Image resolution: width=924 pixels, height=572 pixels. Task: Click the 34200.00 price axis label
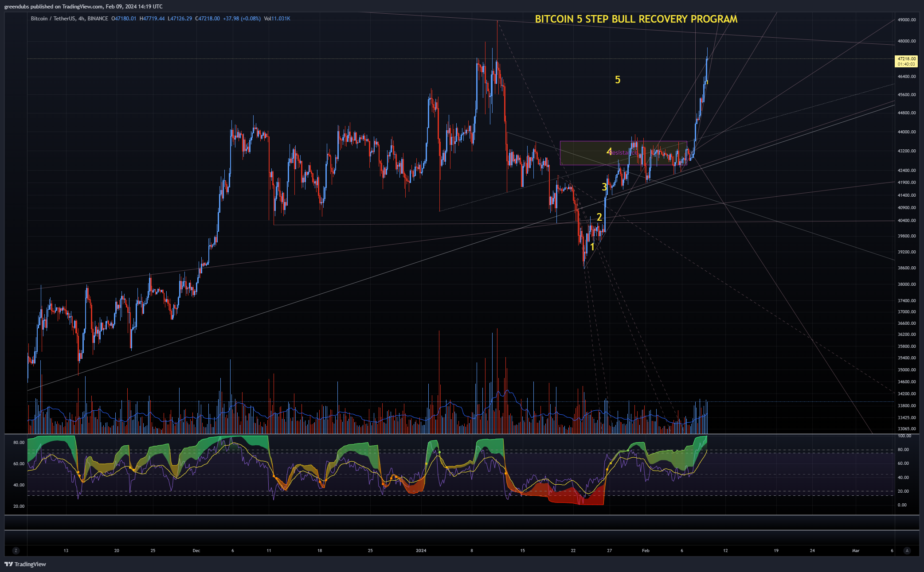pyautogui.click(x=907, y=394)
